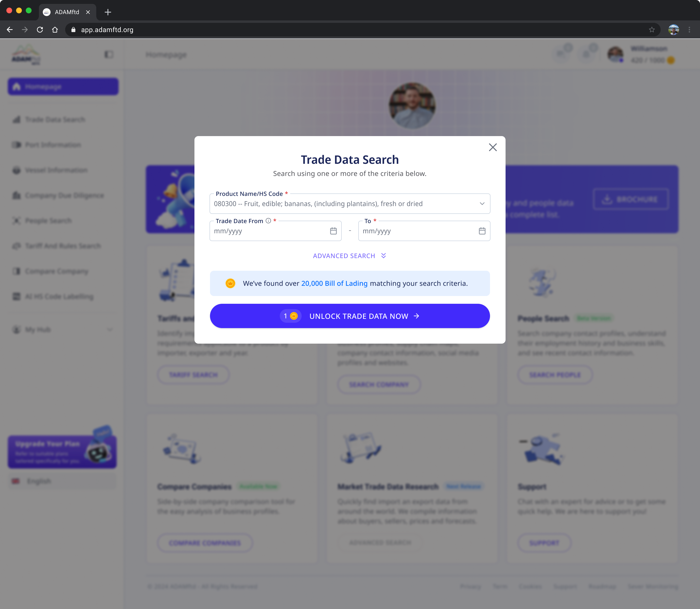This screenshot has width=700, height=609.
Task: Click Unlock Trade Data Now button
Action: point(350,316)
